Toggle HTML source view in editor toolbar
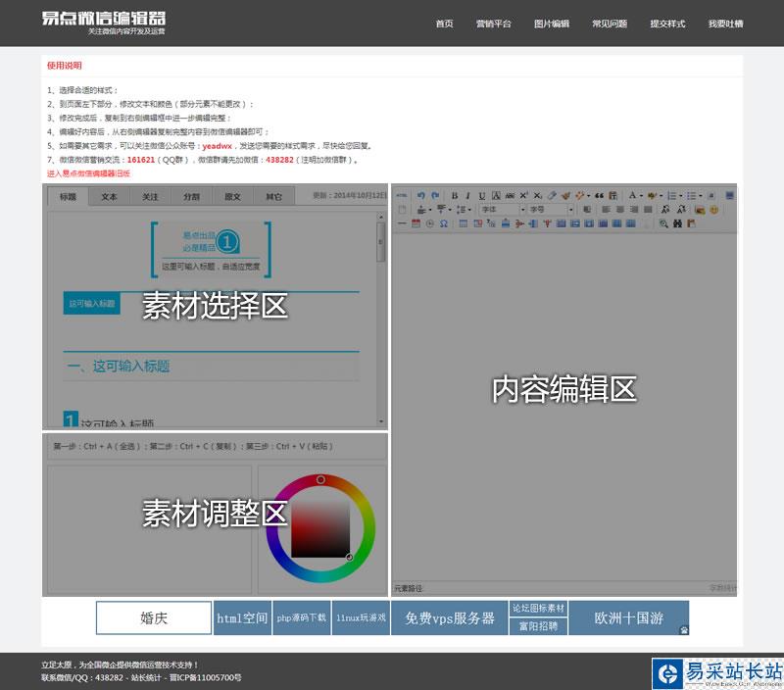Screen dimensions: 784x690 402,195
